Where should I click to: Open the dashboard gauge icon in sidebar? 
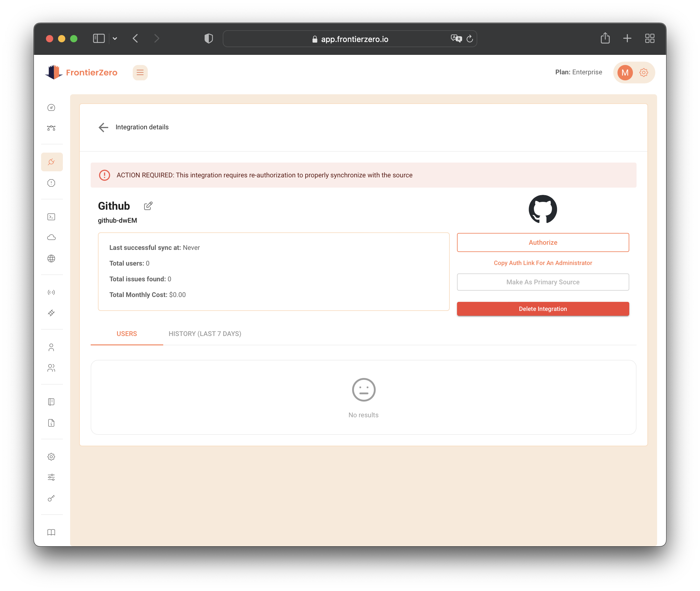pos(51,108)
